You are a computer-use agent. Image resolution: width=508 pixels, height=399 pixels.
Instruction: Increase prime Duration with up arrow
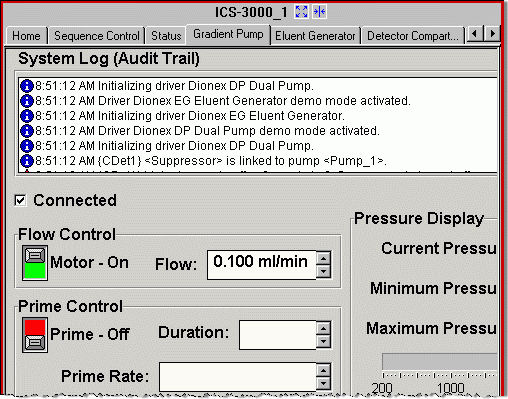point(323,328)
